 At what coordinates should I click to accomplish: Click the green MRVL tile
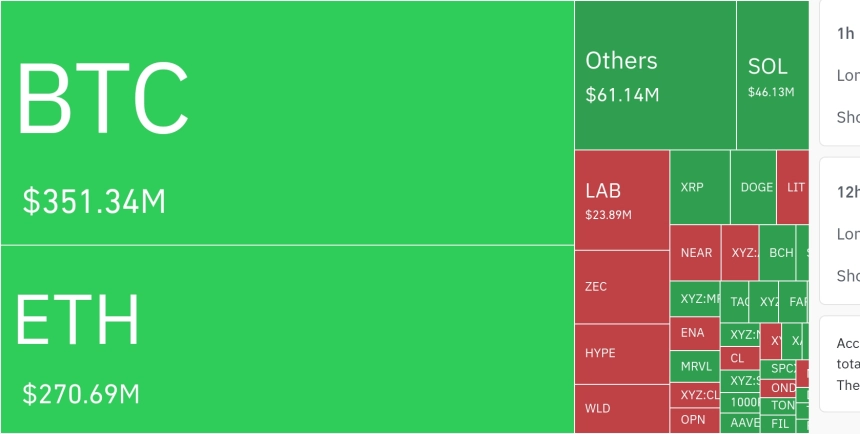pyautogui.click(x=695, y=367)
